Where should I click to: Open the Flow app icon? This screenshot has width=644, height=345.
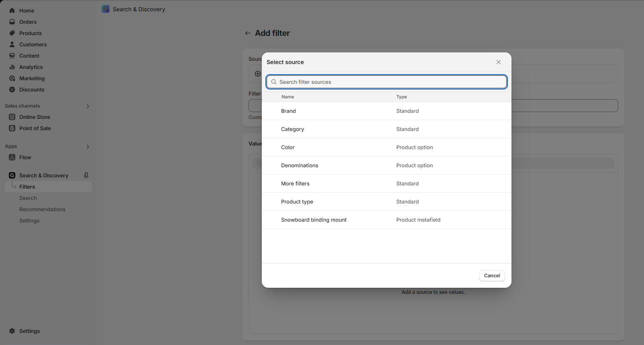click(12, 157)
